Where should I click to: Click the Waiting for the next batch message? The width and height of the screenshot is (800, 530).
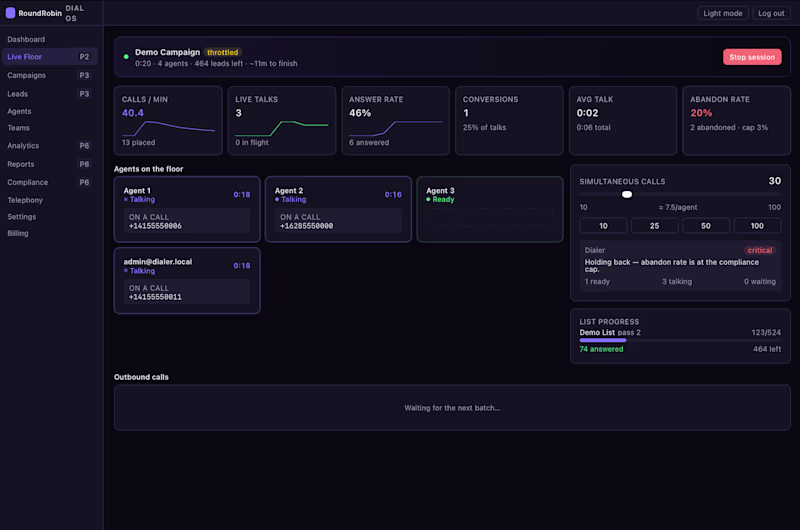coord(452,408)
